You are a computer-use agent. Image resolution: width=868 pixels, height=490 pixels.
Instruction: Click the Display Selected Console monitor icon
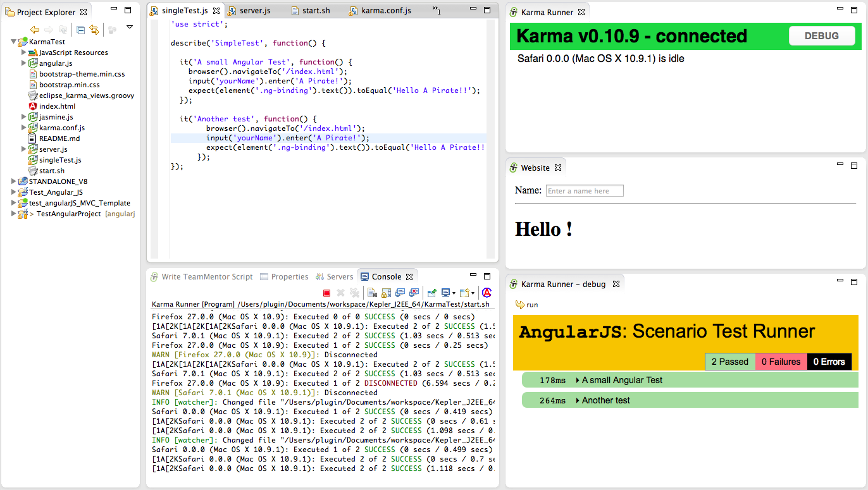pyautogui.click(x=446, y=293)
